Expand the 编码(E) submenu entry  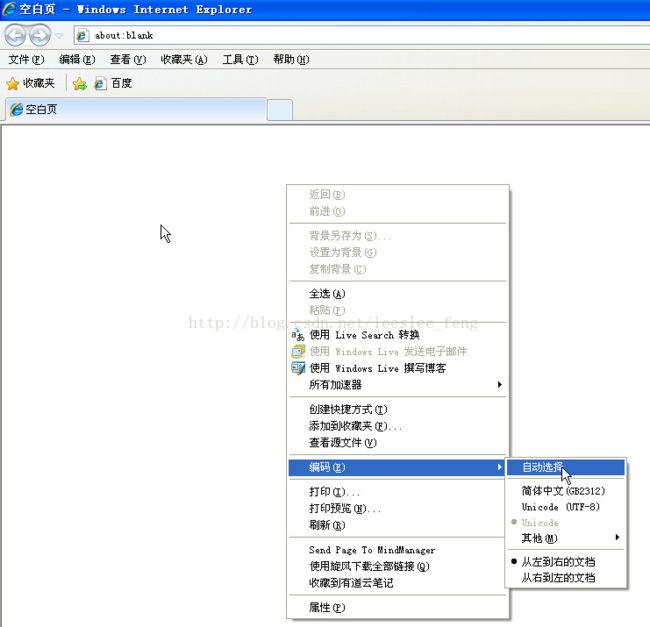(397, 467)
